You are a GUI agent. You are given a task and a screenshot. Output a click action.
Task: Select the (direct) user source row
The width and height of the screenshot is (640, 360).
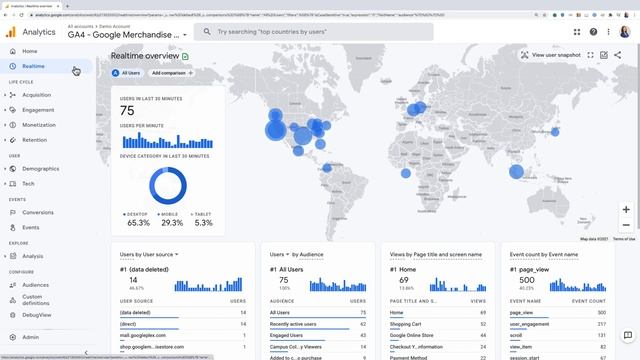point(183,324)
